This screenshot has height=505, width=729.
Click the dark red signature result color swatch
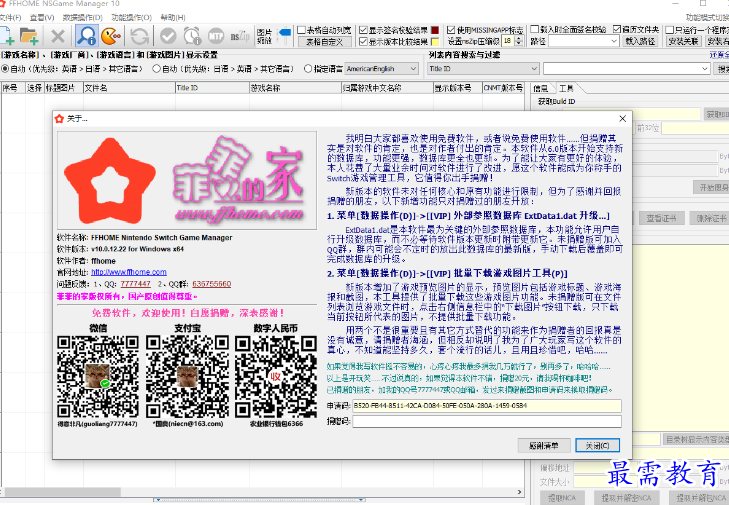(x=435, y=30)
